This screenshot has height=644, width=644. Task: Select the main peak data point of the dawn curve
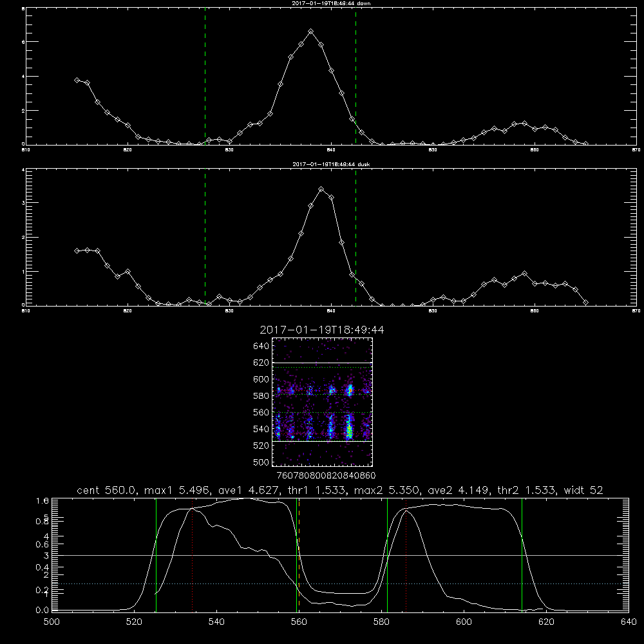pyautogui.click(x=311, y=31)
